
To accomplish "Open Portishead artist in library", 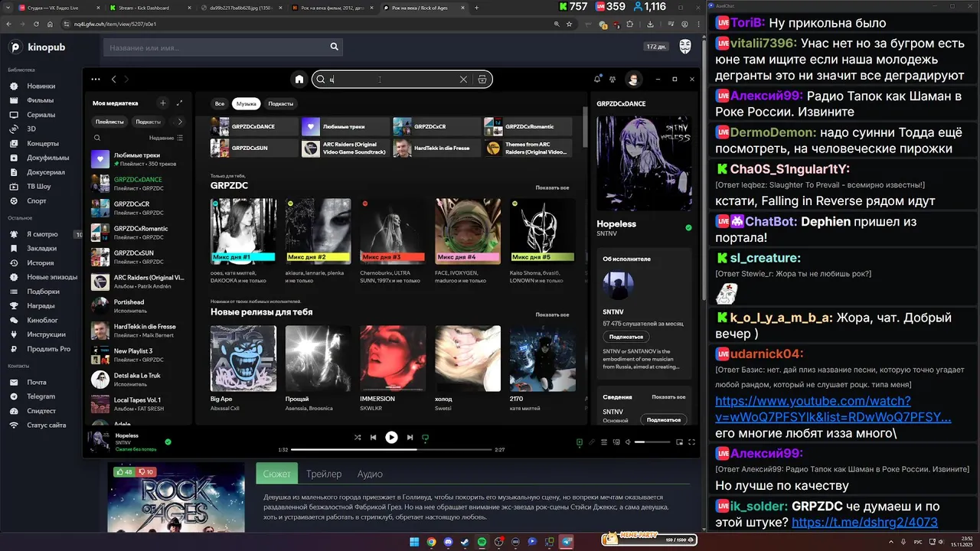I will click(x=138, y=306).
